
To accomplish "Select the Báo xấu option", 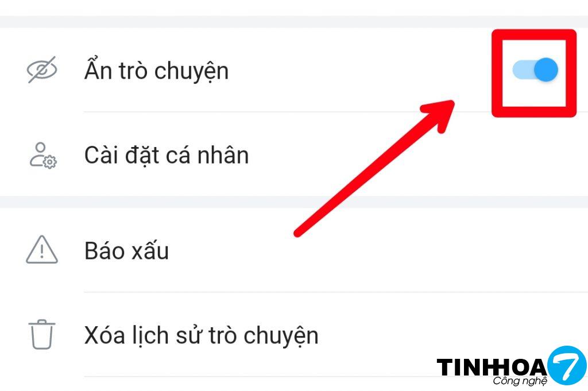I will [x=294, y=250].
